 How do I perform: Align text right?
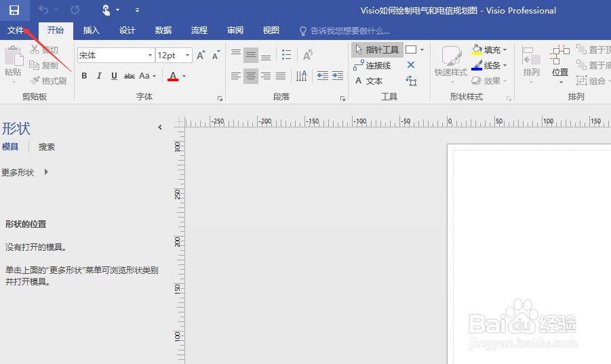coord(266,76)
